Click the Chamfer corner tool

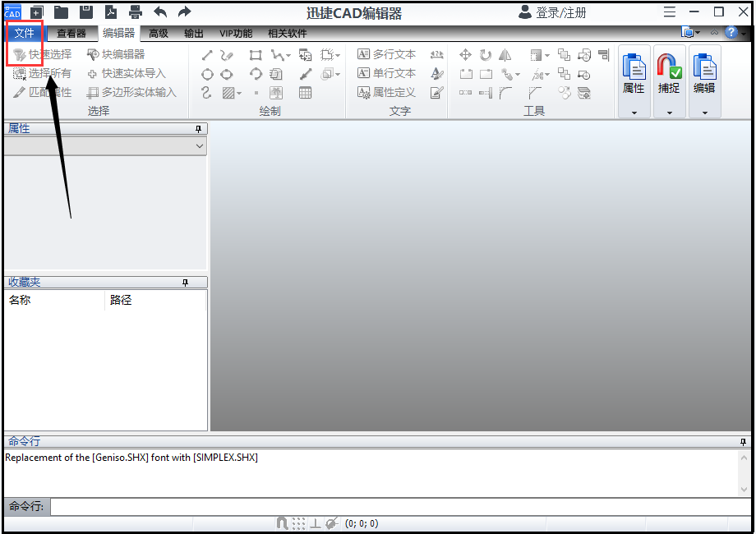tap(535, 93)
